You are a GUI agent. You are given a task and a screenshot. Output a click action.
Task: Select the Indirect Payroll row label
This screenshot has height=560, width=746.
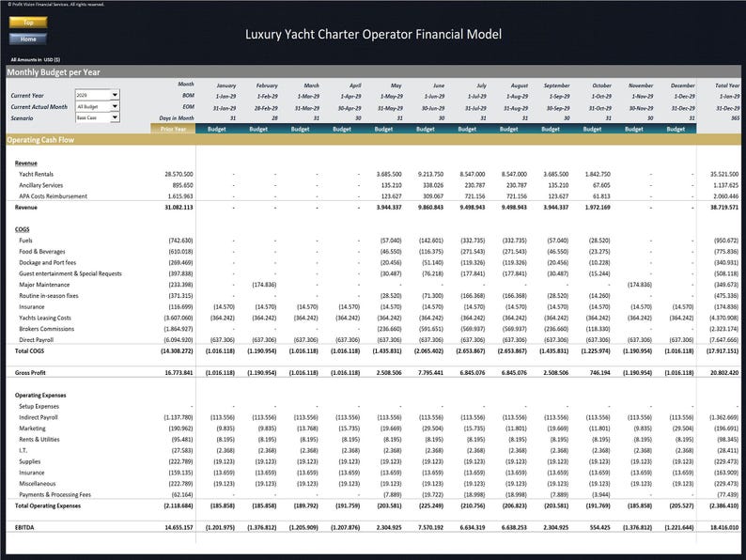tap(39, 417)
